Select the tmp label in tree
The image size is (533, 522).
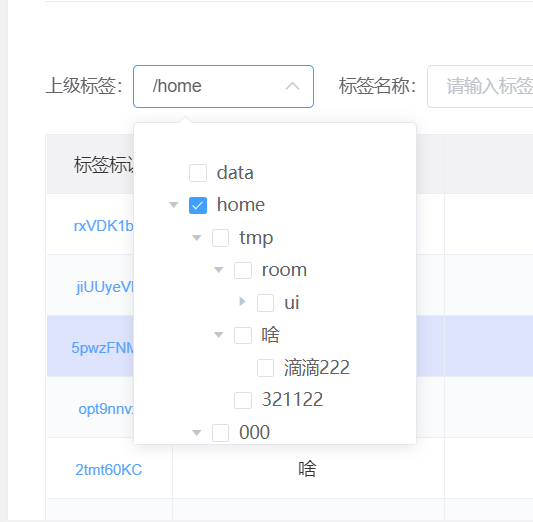[256, 238]
